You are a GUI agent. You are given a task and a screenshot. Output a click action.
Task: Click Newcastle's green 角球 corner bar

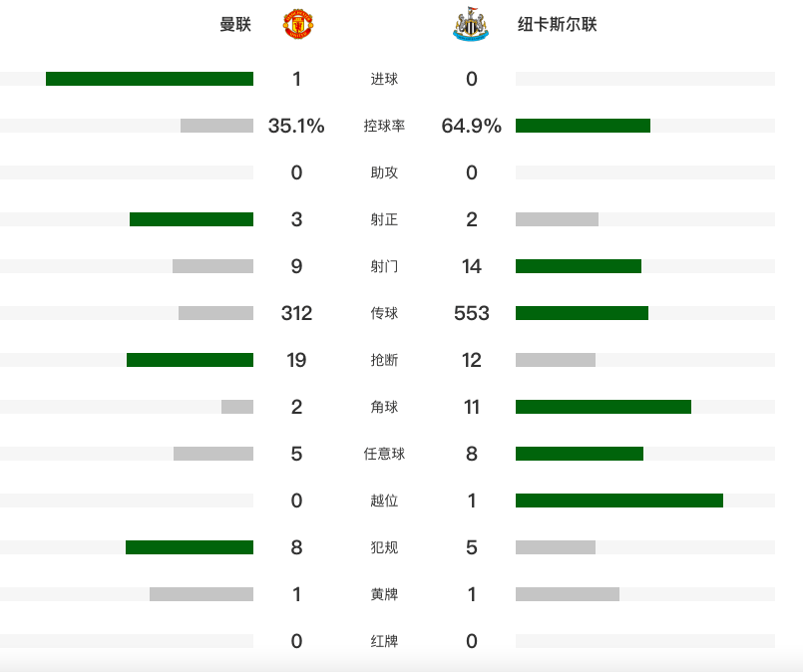point(603,407)
